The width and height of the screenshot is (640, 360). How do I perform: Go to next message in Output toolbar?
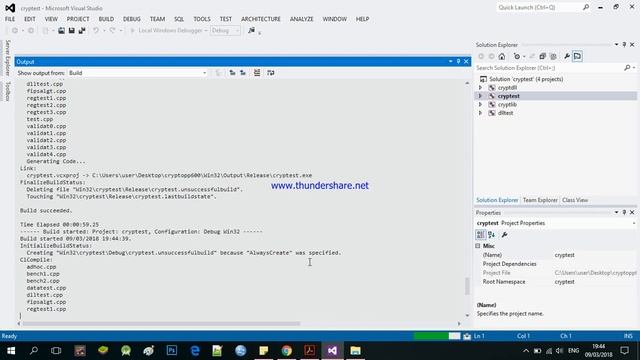(x=243, y=73)
